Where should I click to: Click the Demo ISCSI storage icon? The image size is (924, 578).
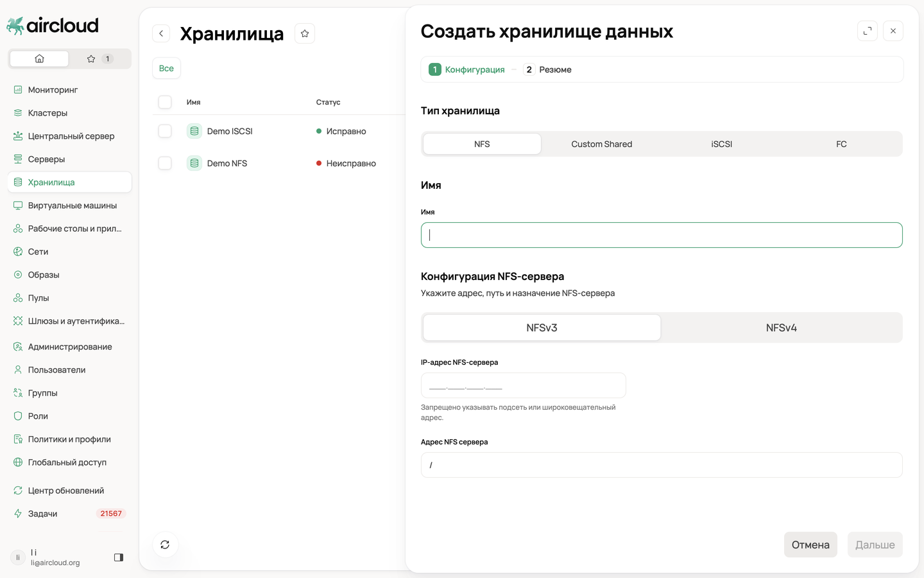194,131
